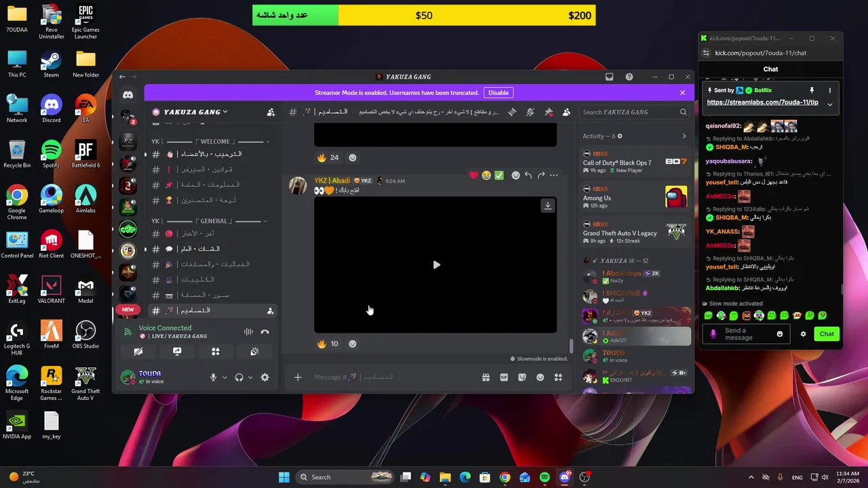868x488 pixels.
Task: Collapse the GENERAL channel category
Action: tap(210, 221)
